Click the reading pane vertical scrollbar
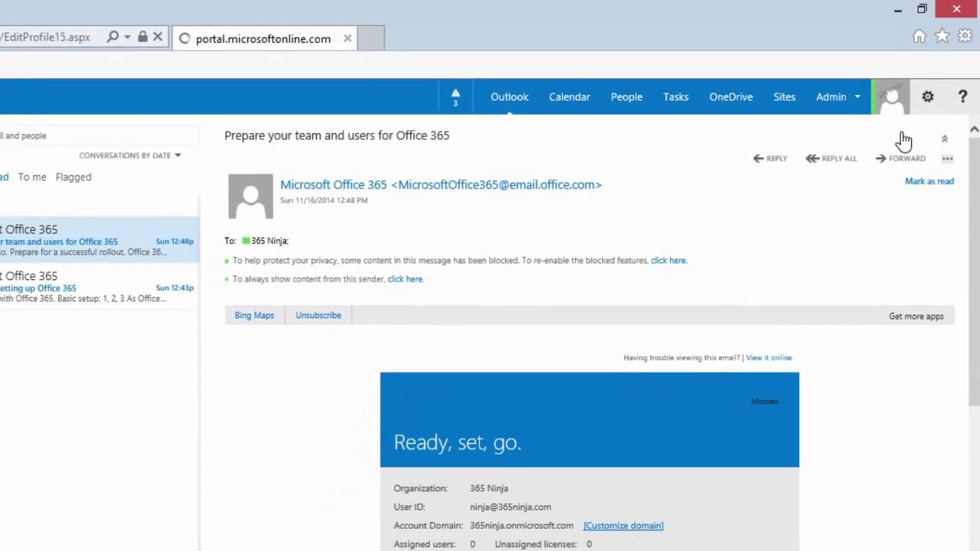This screenshot has height=551, width=980. tap(974, 272)
